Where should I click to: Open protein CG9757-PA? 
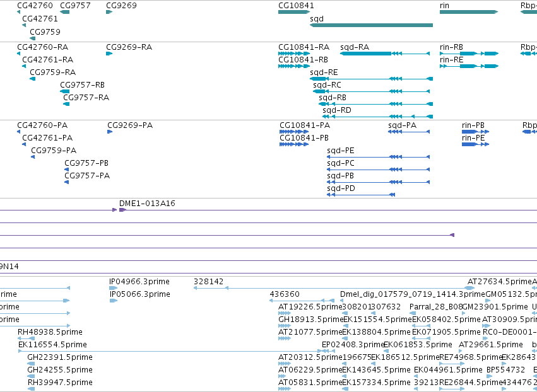87,175
